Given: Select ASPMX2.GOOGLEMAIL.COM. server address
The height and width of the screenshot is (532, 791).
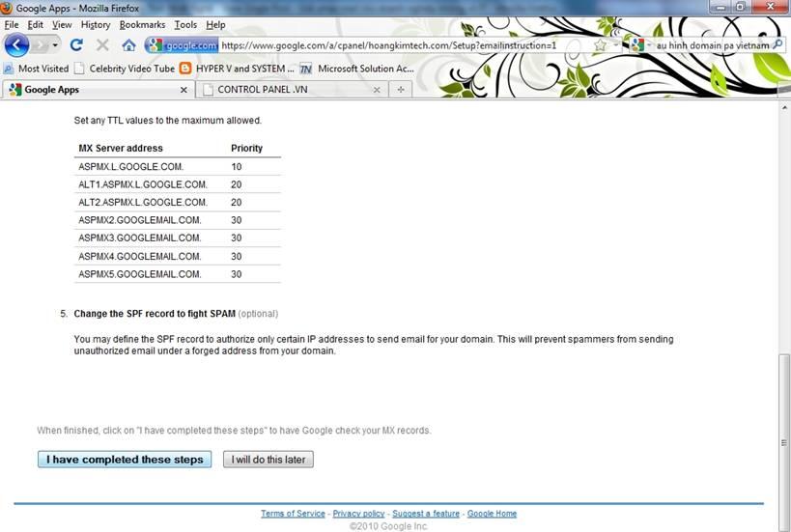Looking at the screenshot, I should click(140, 220).
